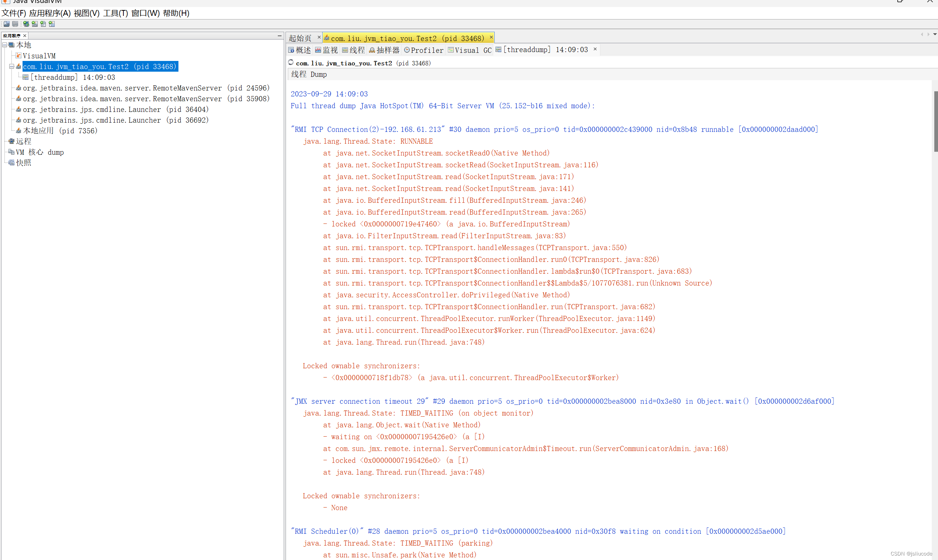
Task: Switch to the Profiler tab
Action: pos(424,50)
